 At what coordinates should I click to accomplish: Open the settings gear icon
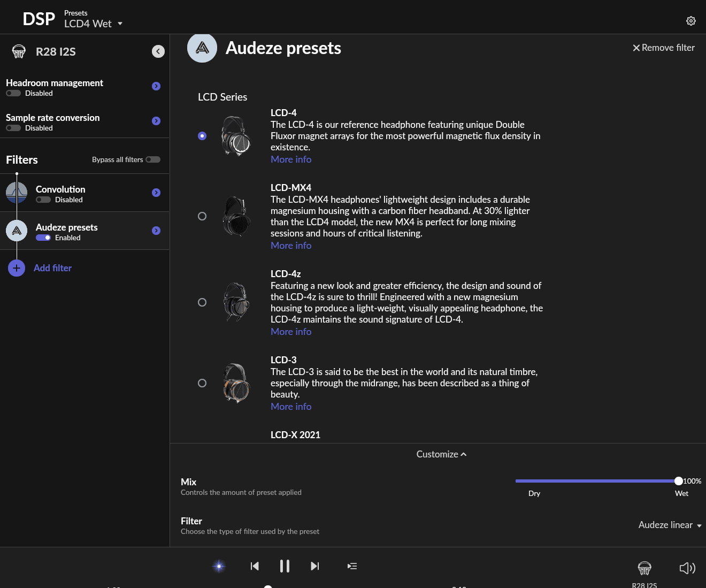point(691,21)
